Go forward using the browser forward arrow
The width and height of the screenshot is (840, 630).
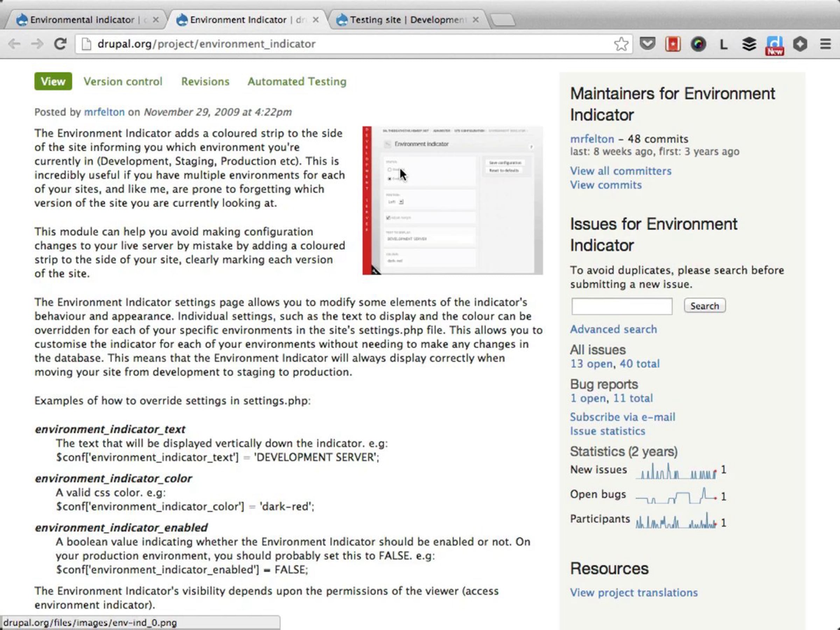(37, 44)
